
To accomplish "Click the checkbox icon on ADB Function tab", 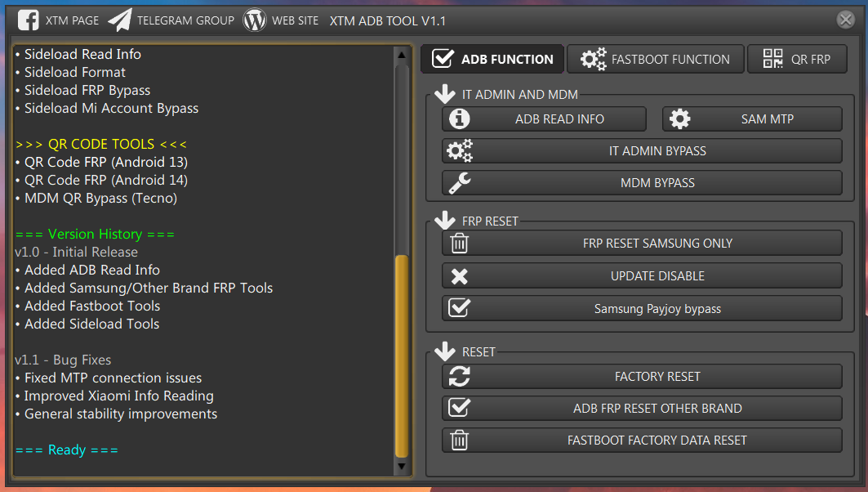I will coord(443,58).
